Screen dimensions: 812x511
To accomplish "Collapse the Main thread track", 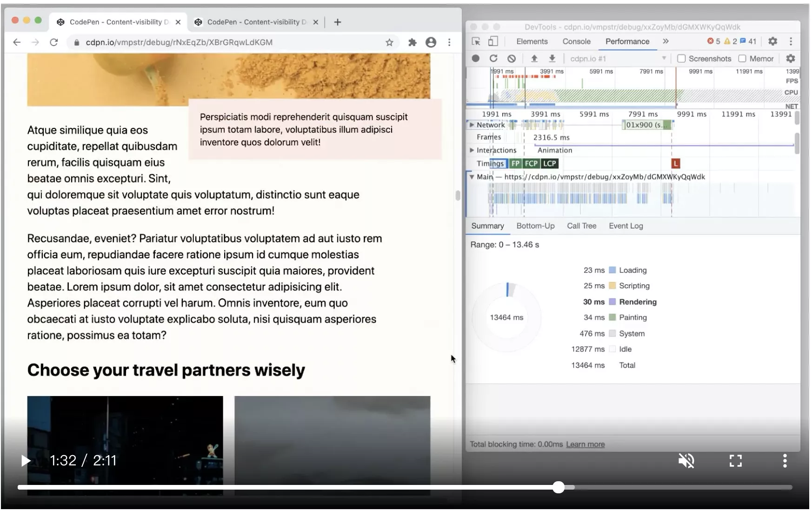I will [x=472, y=177].
